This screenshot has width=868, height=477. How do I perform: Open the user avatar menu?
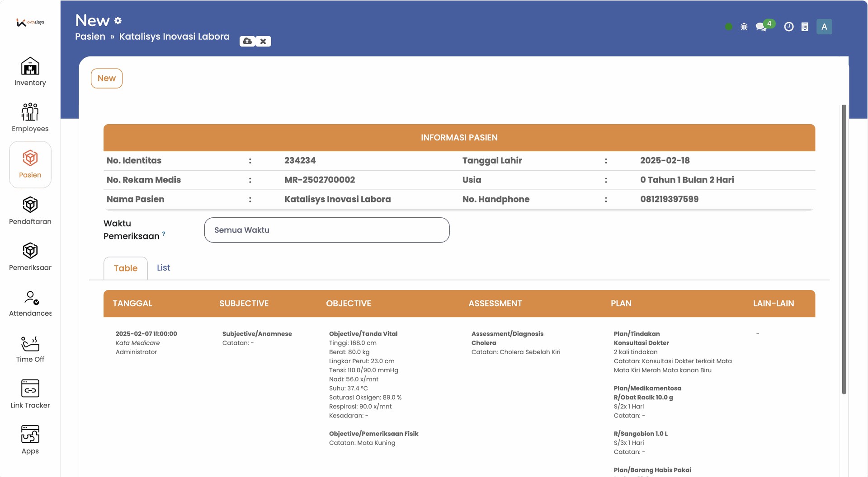click(824, 27)
